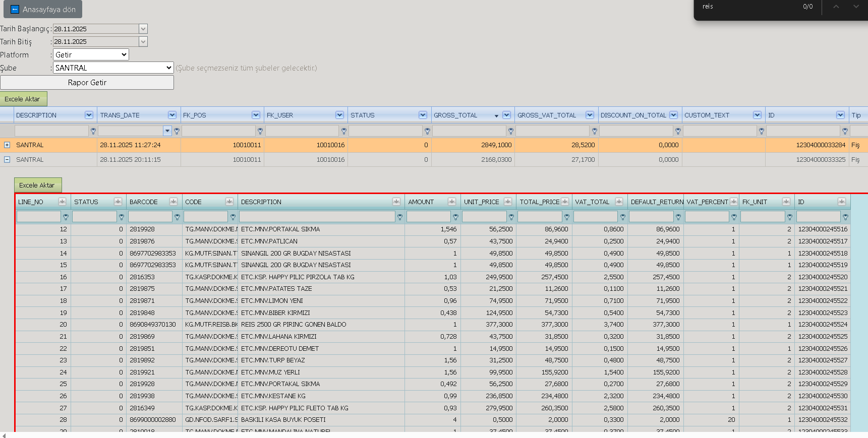Open the Platform dropdown showing Getir
The width and height of the screenshot is (868, 438).
pos(91,54)
